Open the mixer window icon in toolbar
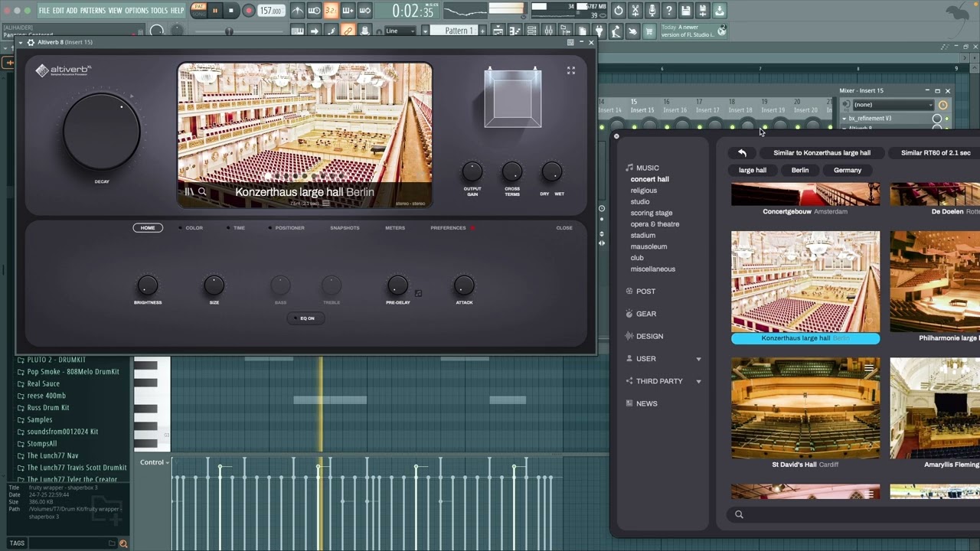Viewport: 980px width, 551px height. tap(549, 31)
